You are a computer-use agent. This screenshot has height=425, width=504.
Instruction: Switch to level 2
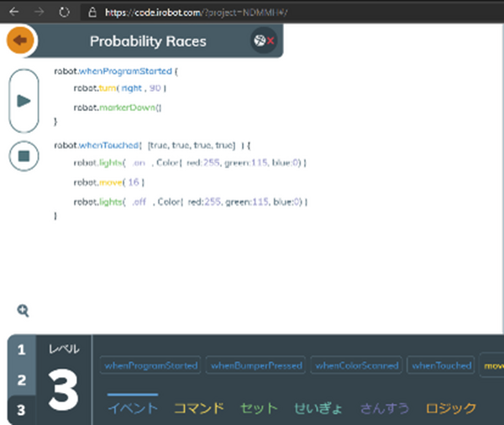21,380
